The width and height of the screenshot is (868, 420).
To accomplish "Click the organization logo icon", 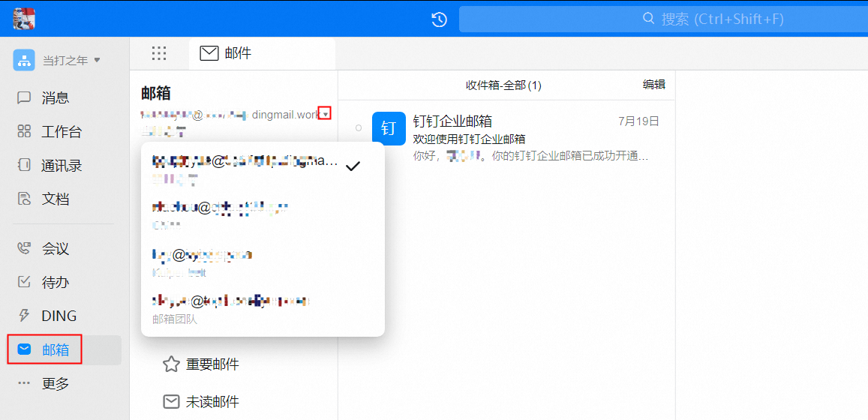I will coord(24,60).
